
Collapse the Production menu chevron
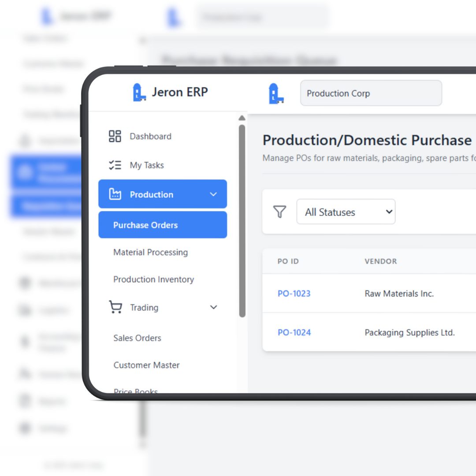[213, 194]
